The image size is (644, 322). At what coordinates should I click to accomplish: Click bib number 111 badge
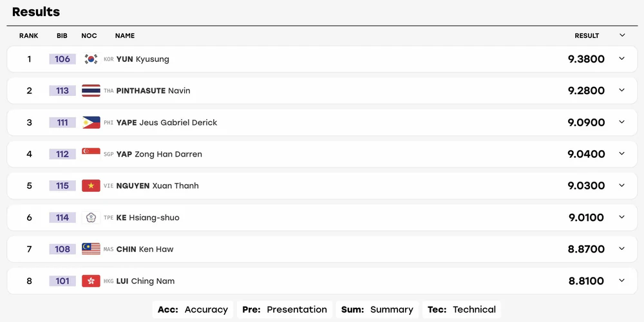coord(62,122)
